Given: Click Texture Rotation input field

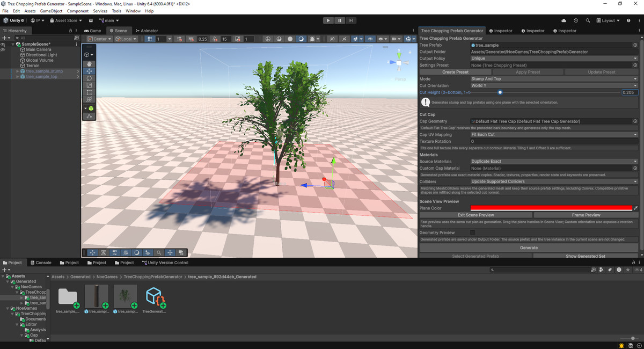Looking at the screenshot, I should [554, 141].
